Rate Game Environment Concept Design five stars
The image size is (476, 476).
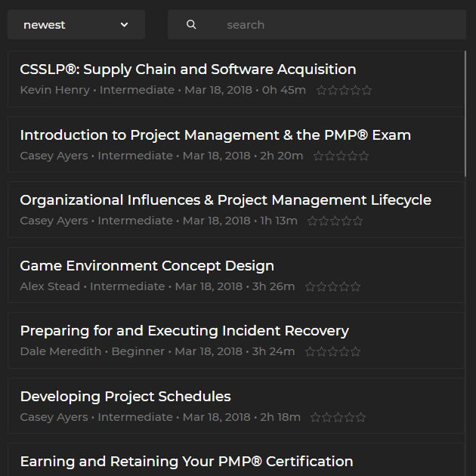click(356, 287)
